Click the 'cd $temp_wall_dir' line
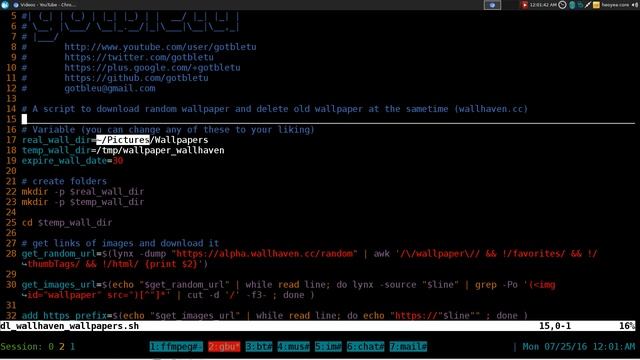Screen dimensions: 640x360 pyautogui.click(x=67, y=222)
